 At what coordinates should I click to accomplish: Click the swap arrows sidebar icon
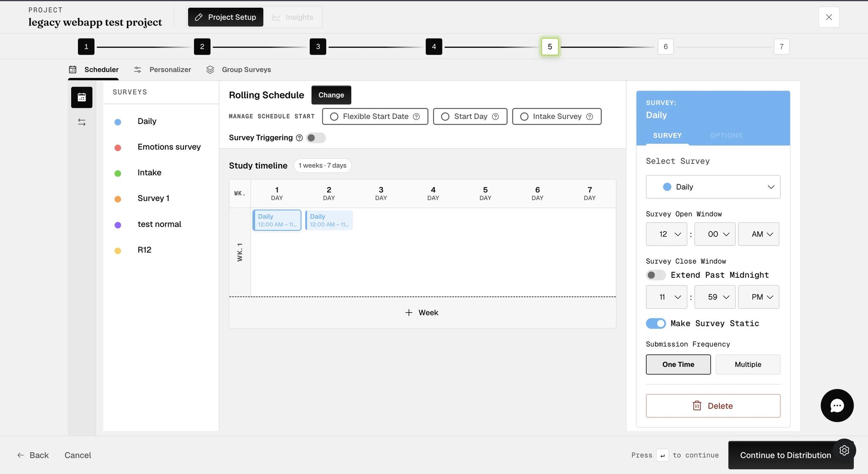click(82, 123)
